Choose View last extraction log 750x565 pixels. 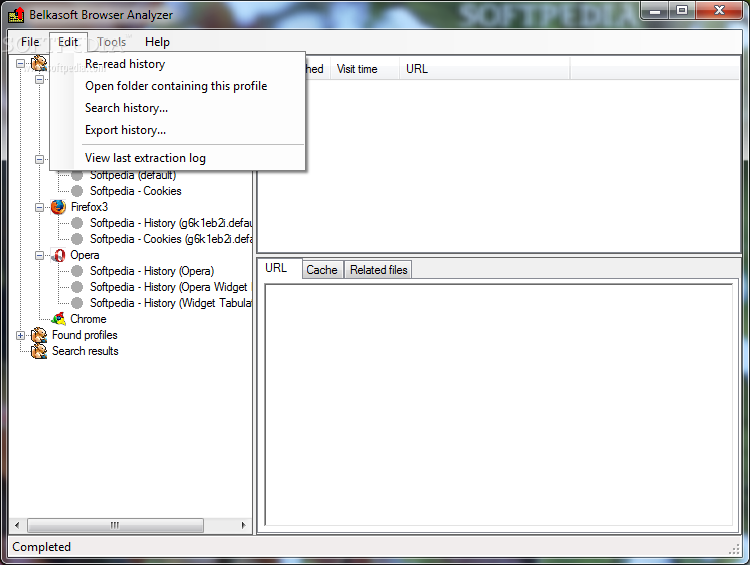177,158
